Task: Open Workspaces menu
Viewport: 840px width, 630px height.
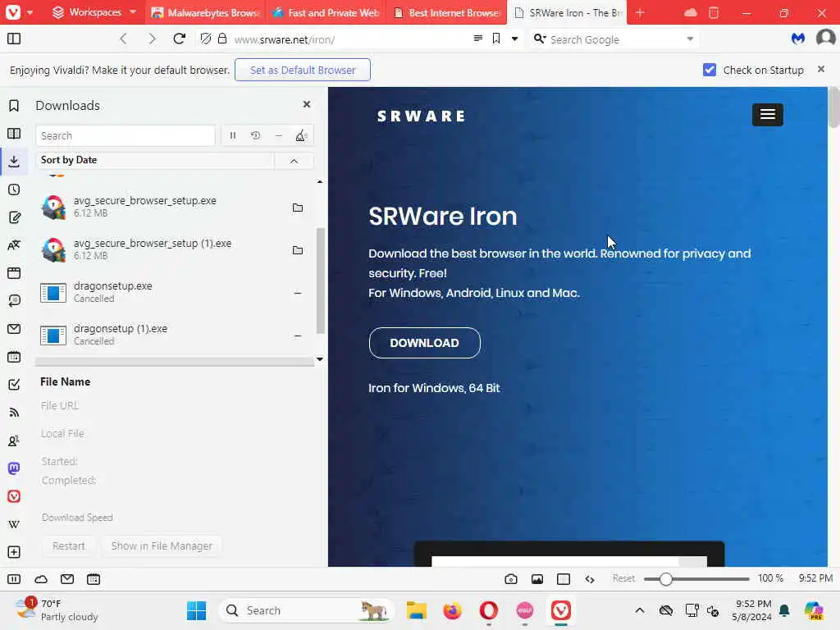Action: tap(94, 12)
